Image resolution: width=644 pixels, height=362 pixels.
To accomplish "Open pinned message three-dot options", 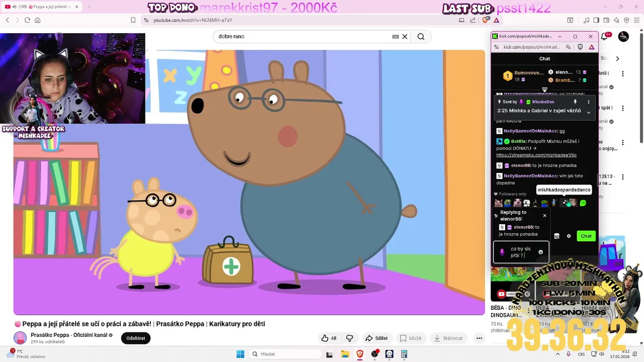I will (589, 102).
